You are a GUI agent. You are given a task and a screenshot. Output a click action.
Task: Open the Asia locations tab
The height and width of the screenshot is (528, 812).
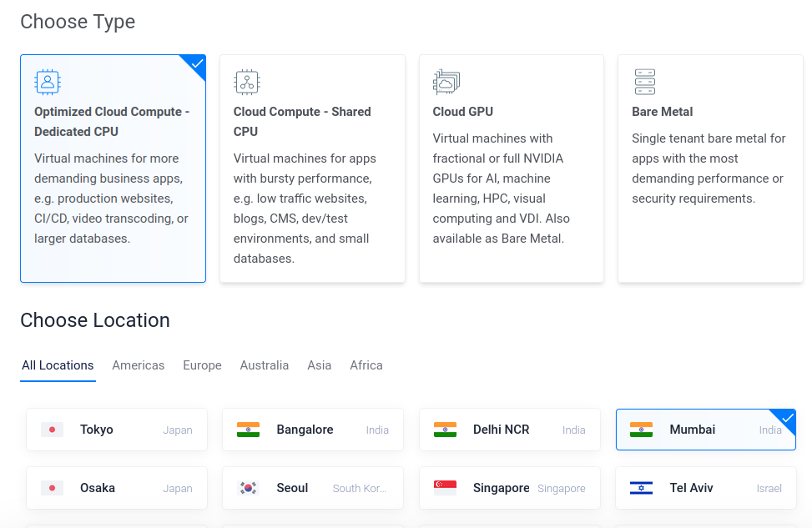pyautogui.click(x=319, y=365)
